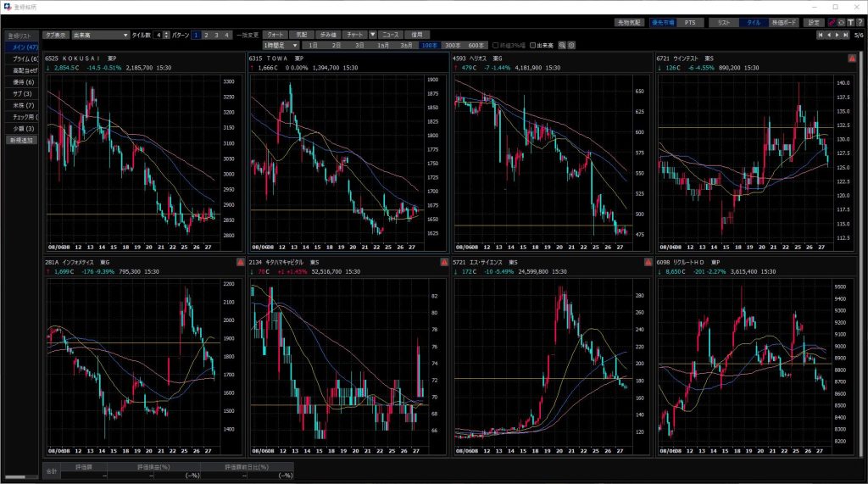Image resolution: width=868 pixels, height=484 pixels.
Task: Open the 1時間足 timeframe dropdown
Action: [281, 45]
